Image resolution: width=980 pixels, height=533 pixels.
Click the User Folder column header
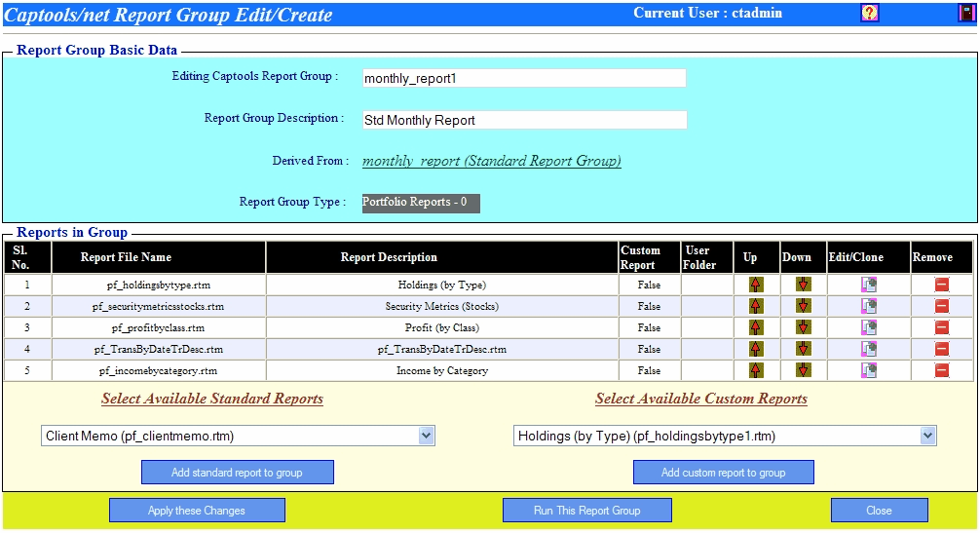707,257
